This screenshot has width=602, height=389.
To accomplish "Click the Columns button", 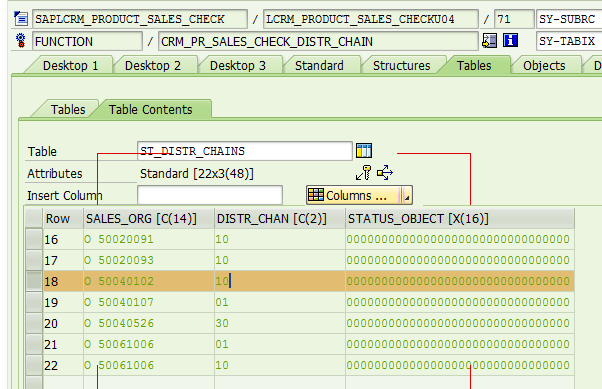I will 353,195.
